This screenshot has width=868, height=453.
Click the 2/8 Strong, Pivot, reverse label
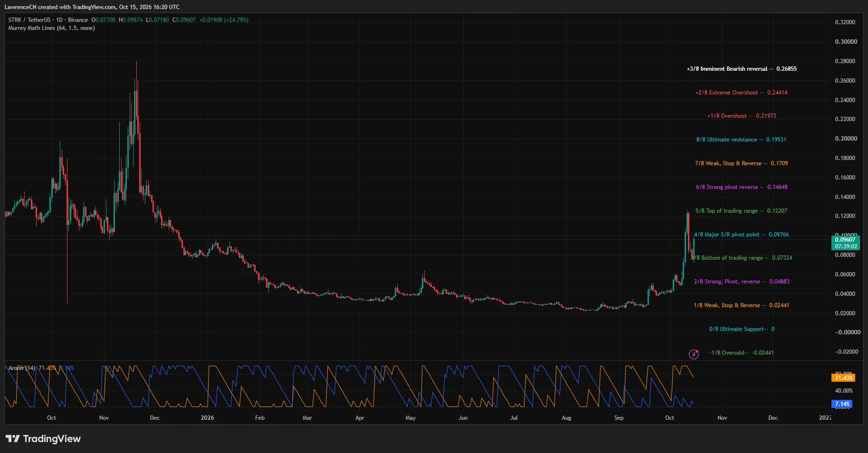742,282
